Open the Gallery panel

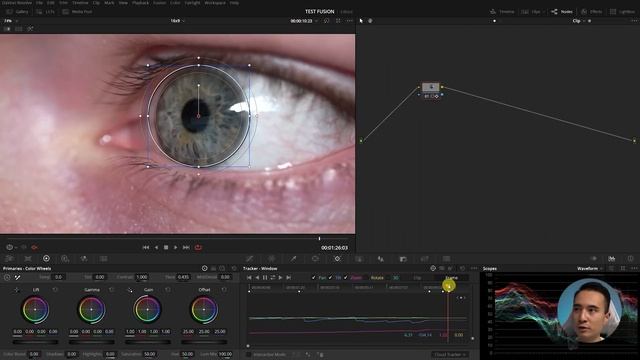point(17,12)
